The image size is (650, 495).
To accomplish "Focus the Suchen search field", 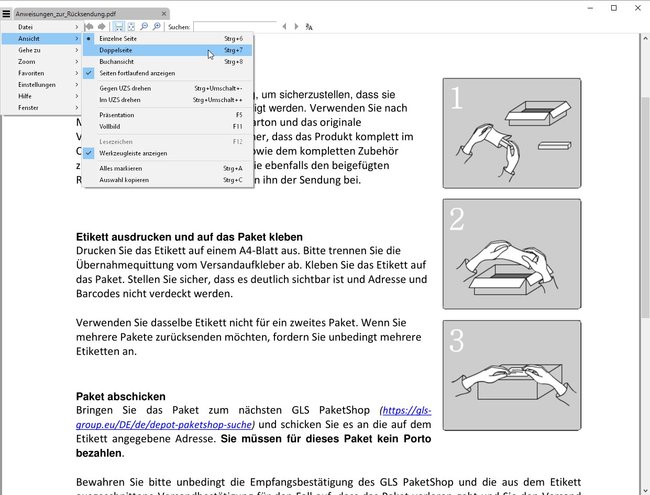I will coord(235,27).
